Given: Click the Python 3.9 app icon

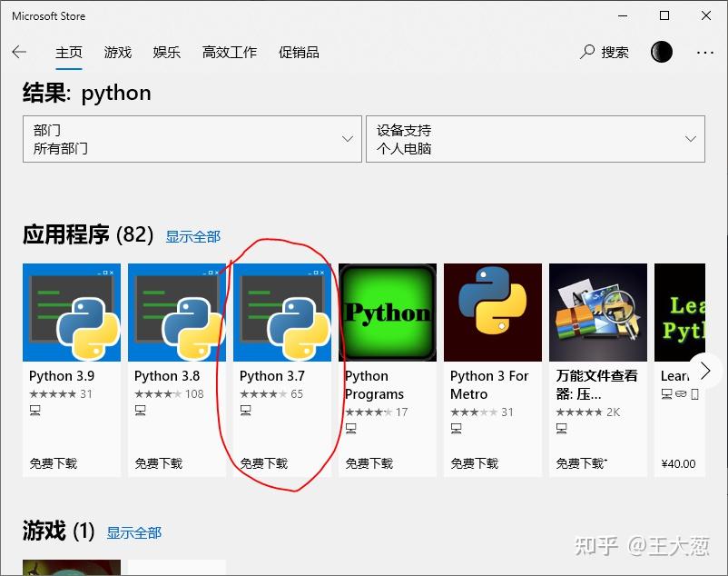Looking at the screenshot, I should tap(71, 311).
